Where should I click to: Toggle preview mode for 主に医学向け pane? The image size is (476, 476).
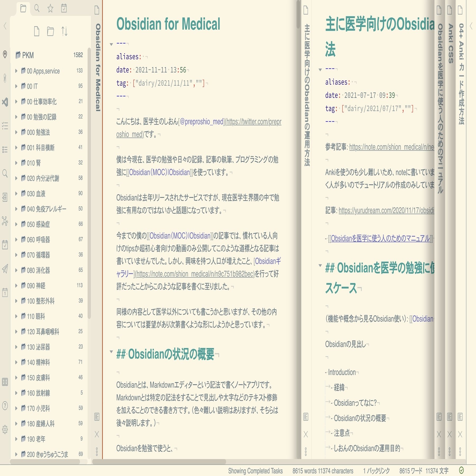pos(306,417)
